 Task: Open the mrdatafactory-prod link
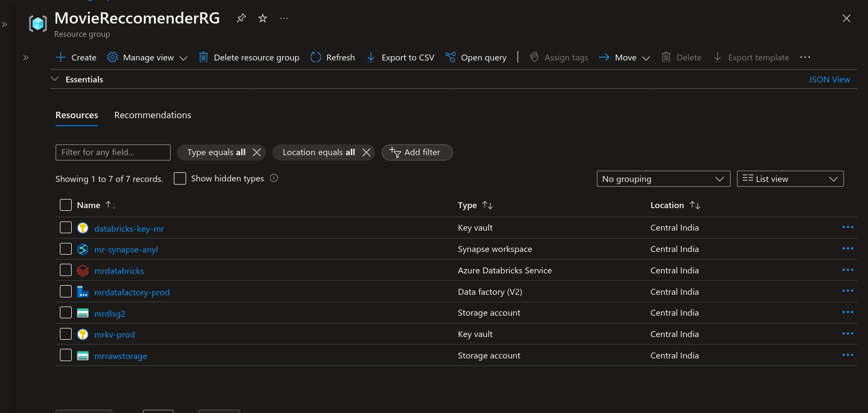[x=132, y=292]
